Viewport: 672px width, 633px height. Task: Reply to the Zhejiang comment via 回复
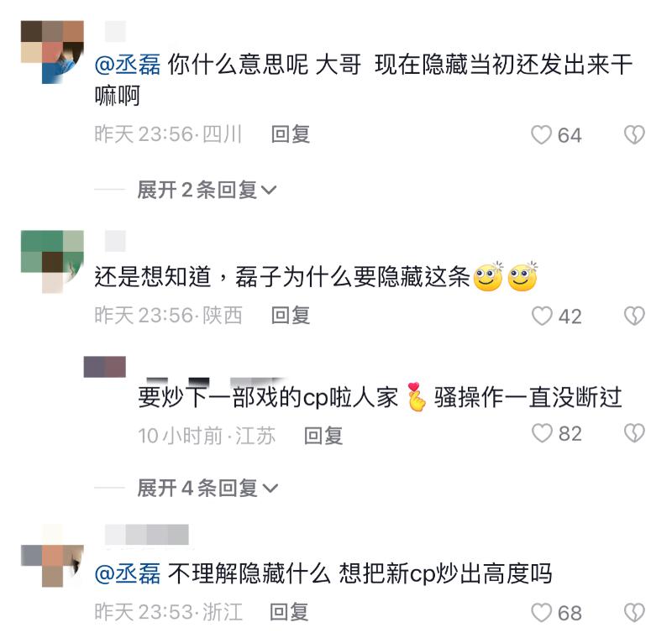(289, 611)
